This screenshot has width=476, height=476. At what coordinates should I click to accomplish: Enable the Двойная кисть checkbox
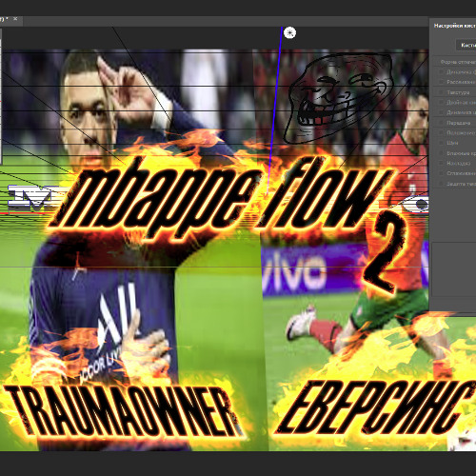pos(441,103)
